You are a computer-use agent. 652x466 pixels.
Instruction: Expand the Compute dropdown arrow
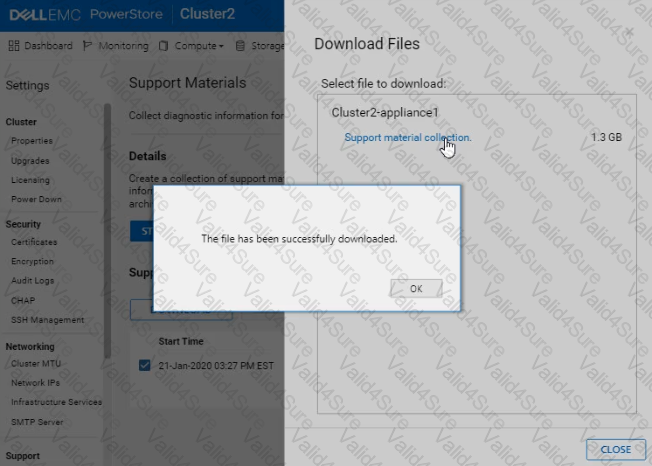click(220, 46)
